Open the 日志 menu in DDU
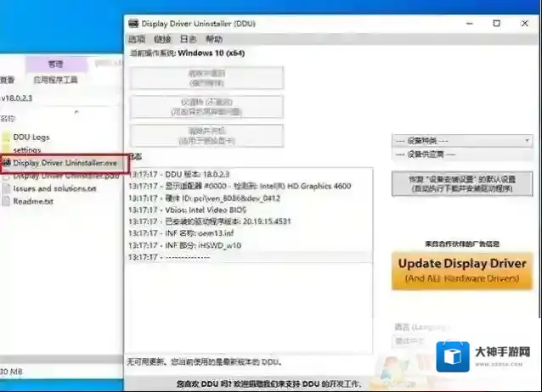Image resolution: width=542 pixels, height=392 pixels. click(x=188, y=39)
